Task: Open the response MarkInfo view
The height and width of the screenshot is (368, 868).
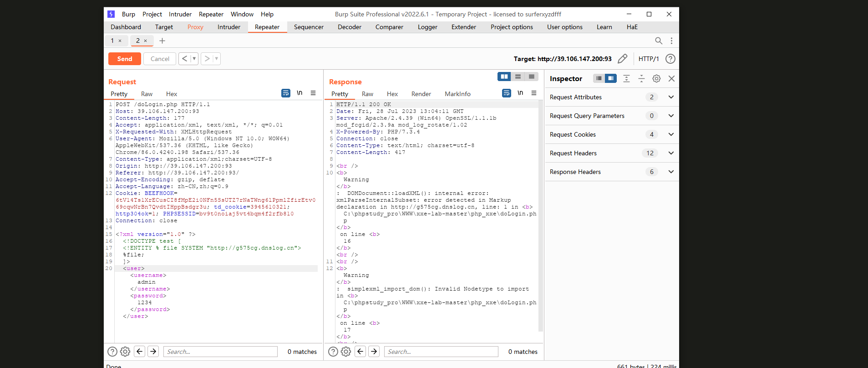Action: click(457, 94)
